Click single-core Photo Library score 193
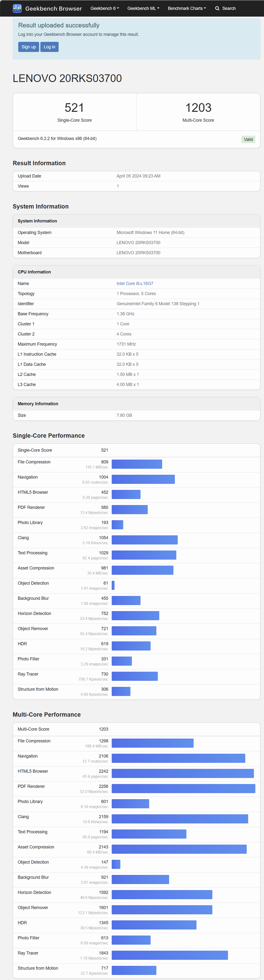Screen dimensions: 264x980 click(x=105, y=523)
